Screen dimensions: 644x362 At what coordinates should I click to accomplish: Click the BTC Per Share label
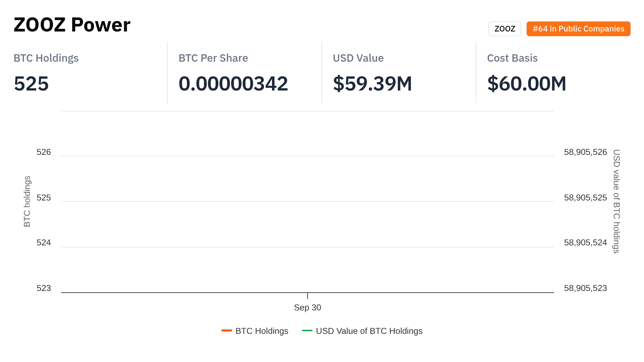tap(213, 58)
